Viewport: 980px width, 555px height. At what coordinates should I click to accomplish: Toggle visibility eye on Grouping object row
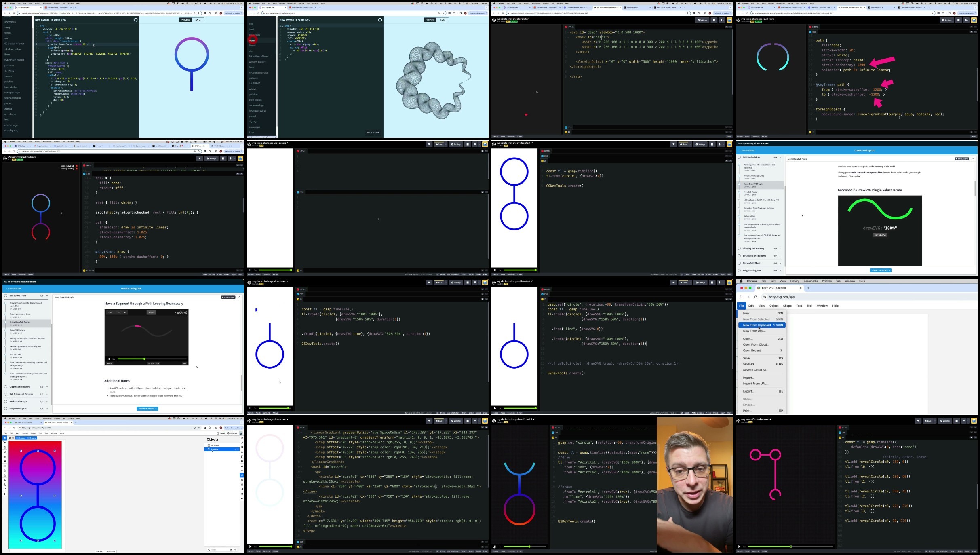tap(238, 449)
